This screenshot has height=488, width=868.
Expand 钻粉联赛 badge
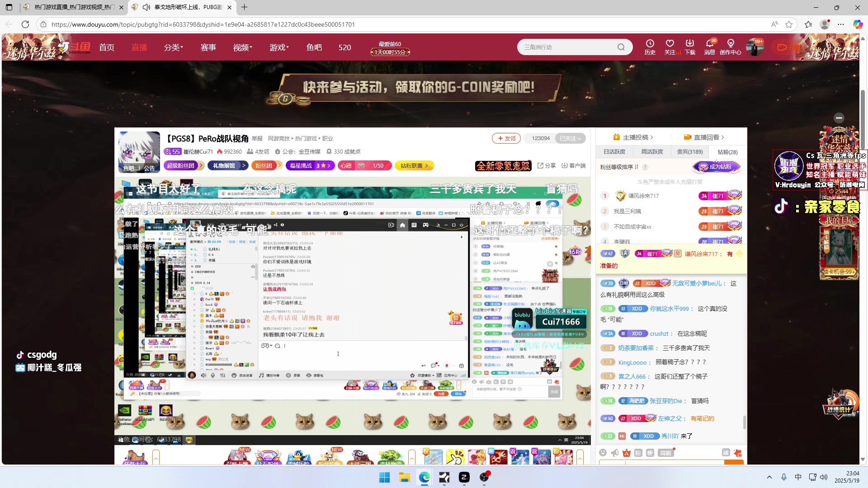(414, 166)
